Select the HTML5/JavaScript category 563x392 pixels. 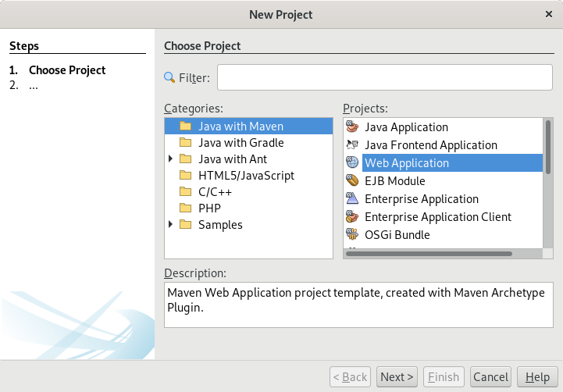pos(246,176)
